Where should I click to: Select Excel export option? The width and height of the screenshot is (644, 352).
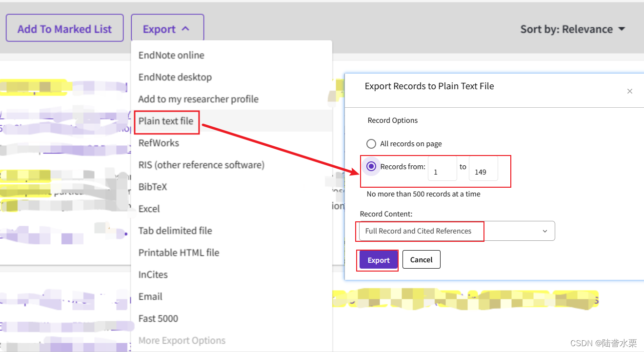[x=231, y=209]
